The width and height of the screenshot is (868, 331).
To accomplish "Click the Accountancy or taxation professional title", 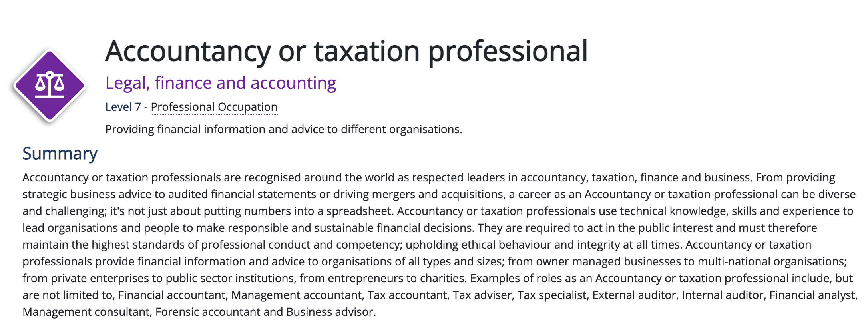I will 346,52.
